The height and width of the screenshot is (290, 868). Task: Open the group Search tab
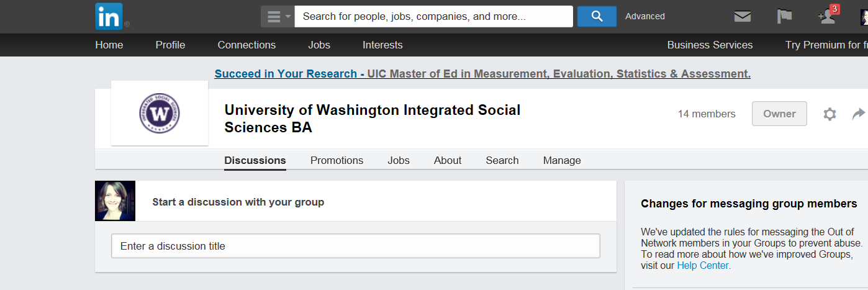(502, 160)
